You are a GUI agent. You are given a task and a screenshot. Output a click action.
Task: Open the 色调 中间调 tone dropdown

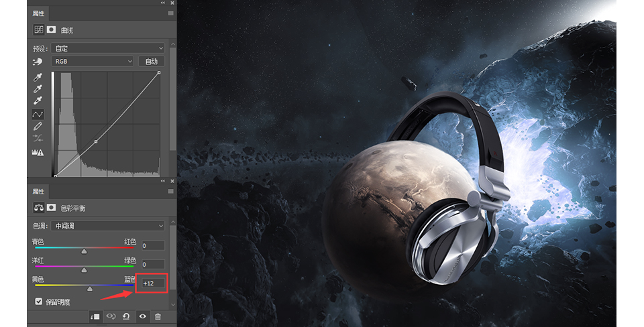108,226
